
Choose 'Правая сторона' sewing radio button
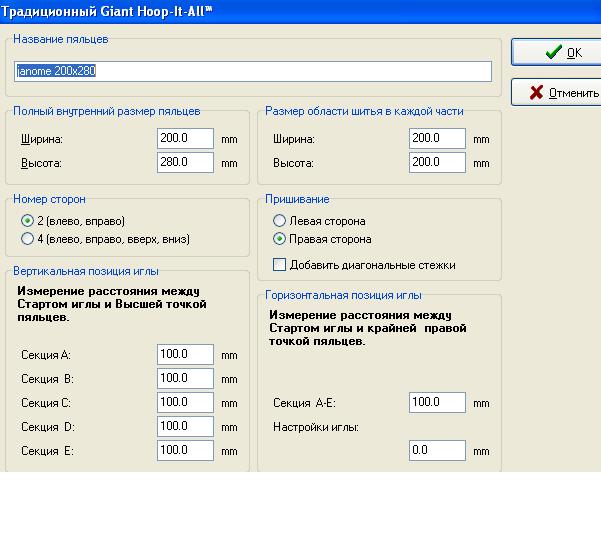(x=279, y=239)
